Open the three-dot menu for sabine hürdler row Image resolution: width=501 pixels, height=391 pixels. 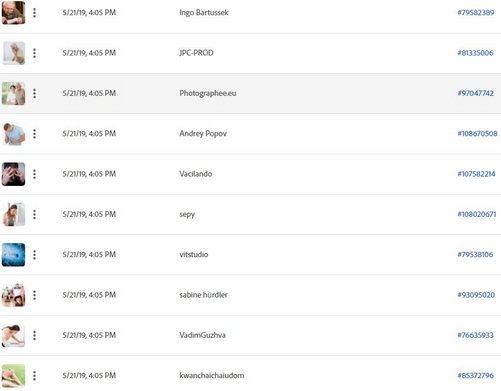click(34, 295)
